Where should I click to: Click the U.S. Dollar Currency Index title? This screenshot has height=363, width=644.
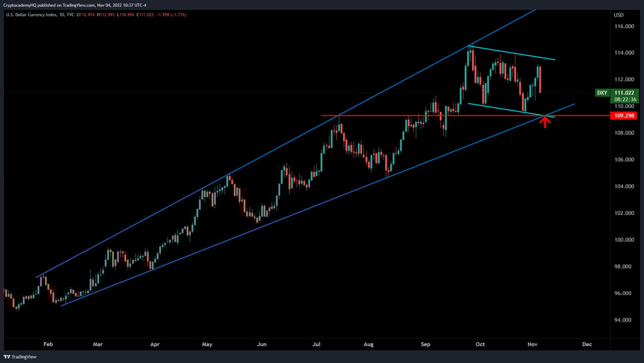32,14
